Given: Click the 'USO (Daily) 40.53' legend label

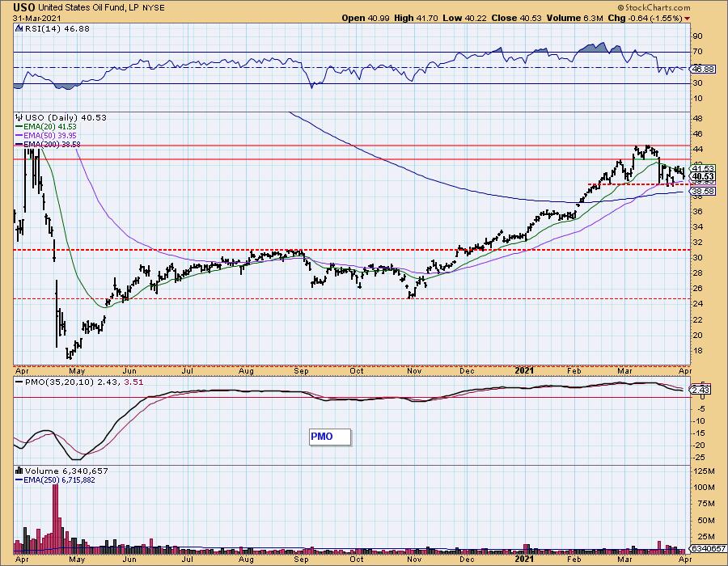Looking at the screenshot, I should pos(66,117).
